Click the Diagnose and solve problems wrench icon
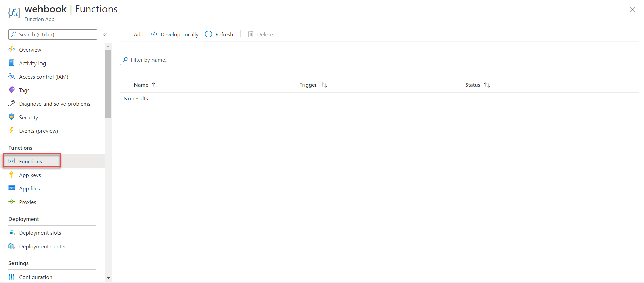Image resolution: width=644 pixels, height=283 pixels. pos(12,103)
